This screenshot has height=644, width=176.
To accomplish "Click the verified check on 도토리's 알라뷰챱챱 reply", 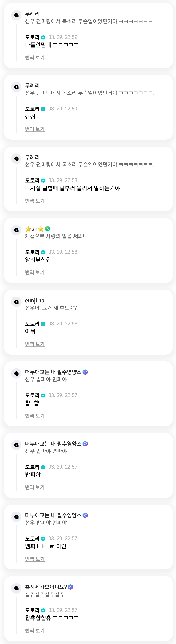I will pos(43,252).
